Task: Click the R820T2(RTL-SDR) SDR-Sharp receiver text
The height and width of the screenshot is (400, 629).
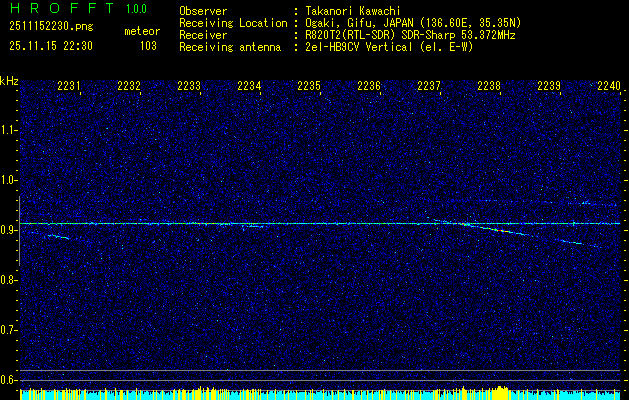Action: [x=410, y=35]
